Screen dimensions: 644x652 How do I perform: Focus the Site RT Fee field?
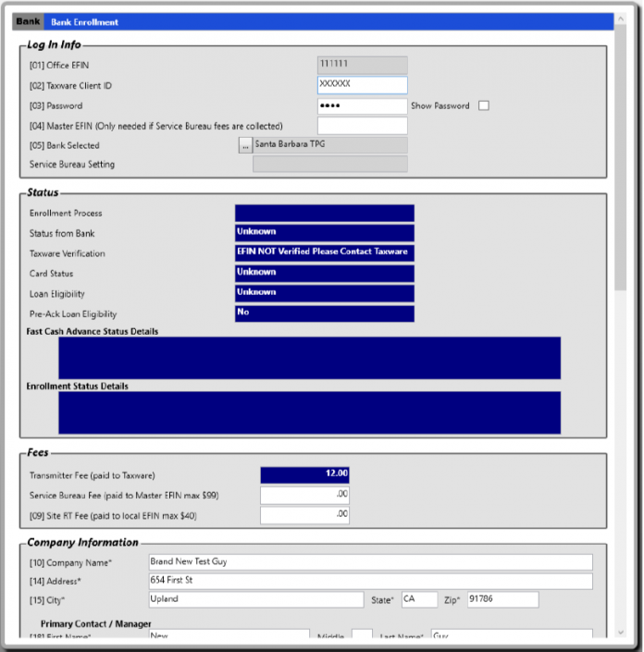coord(304,515)
